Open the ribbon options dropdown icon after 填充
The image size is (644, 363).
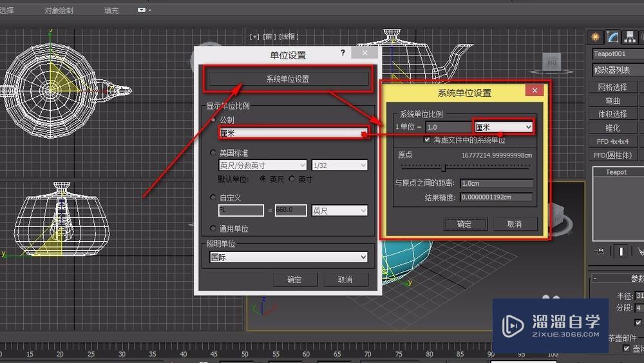[144, 10]
